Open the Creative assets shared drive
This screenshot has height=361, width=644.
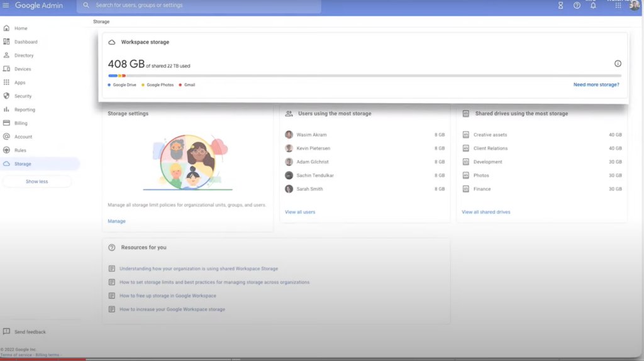click(x=541, y=135)
